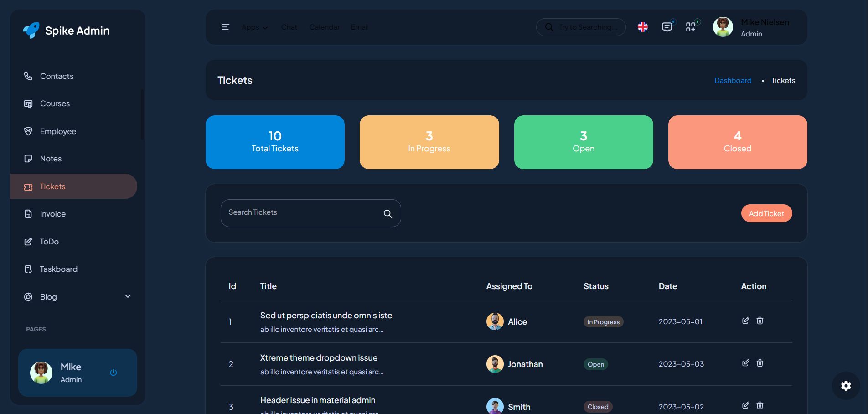868x414 pixels.
Task: Expand the Apps dropdown in top bar
Action: point(254,27)
